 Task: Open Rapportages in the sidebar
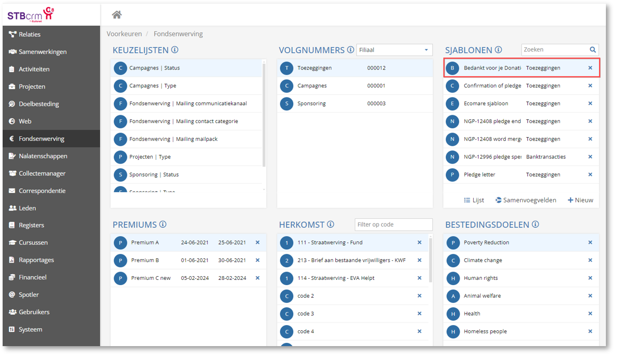click(51, 260)
